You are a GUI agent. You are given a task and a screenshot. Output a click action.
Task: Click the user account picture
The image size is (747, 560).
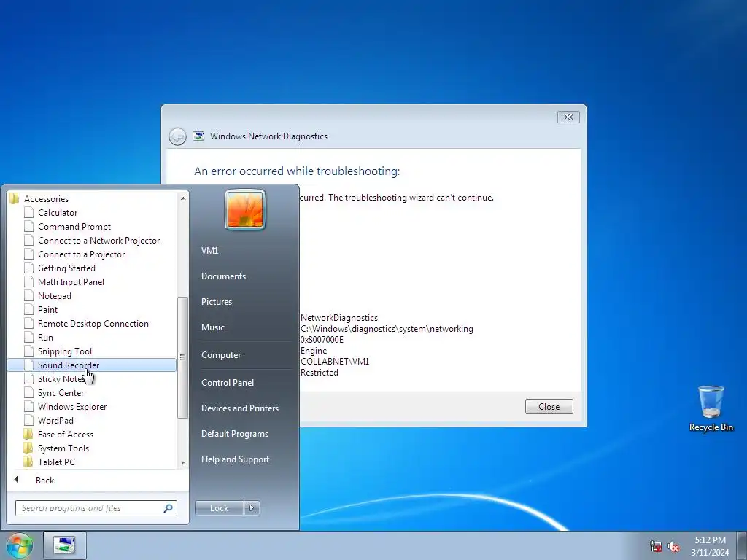[x=245, y=210]
